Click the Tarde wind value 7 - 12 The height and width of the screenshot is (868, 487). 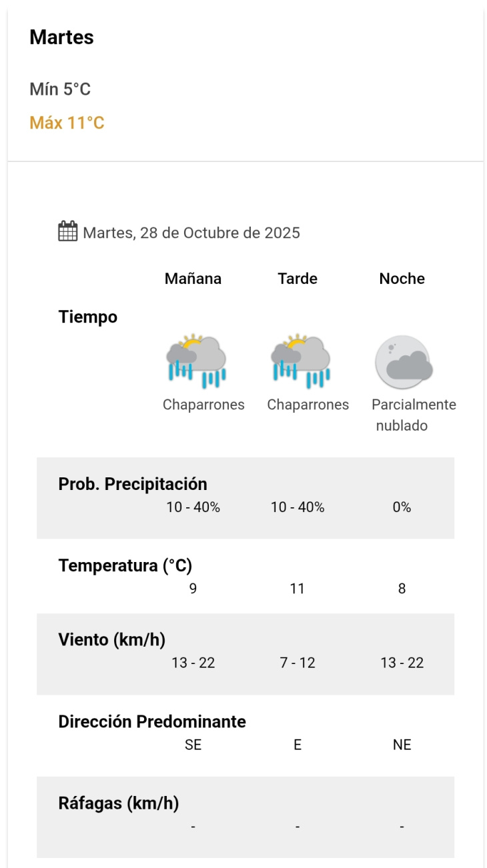click(x=298, y=663)
